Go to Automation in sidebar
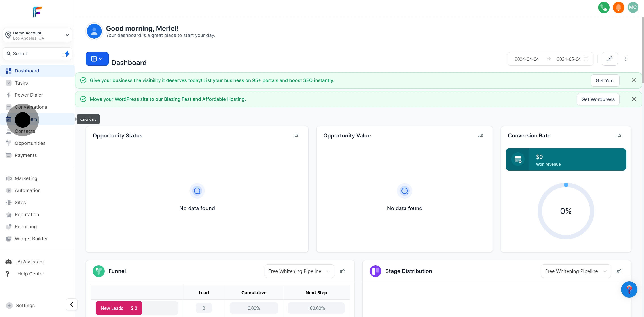Screen dimensions: 644x317 click(28, 190)
